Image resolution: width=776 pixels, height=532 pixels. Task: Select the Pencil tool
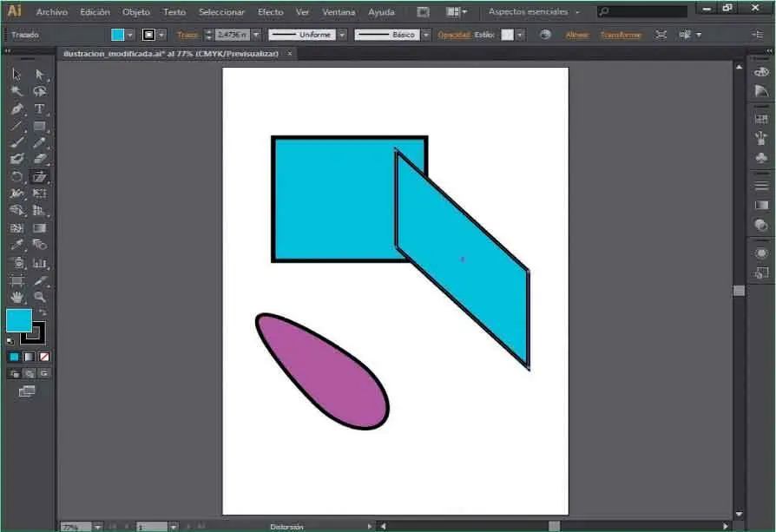click(x=40, y=142)
